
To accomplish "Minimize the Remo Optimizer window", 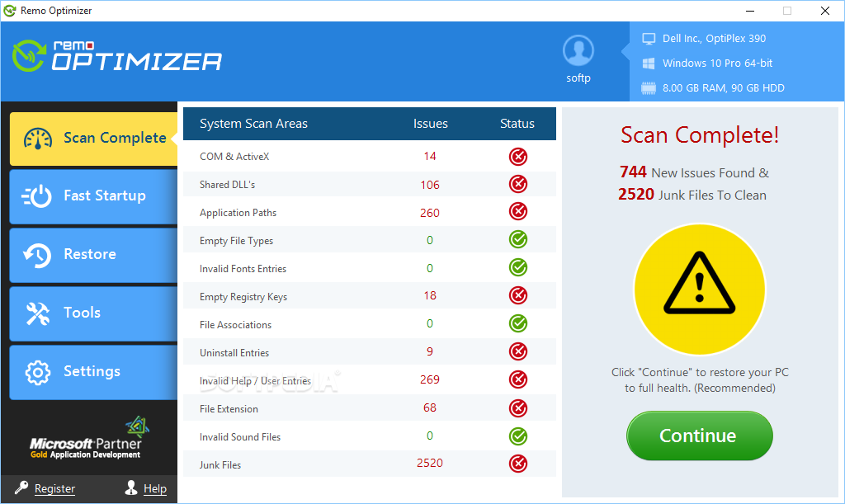I will (750, 11).
